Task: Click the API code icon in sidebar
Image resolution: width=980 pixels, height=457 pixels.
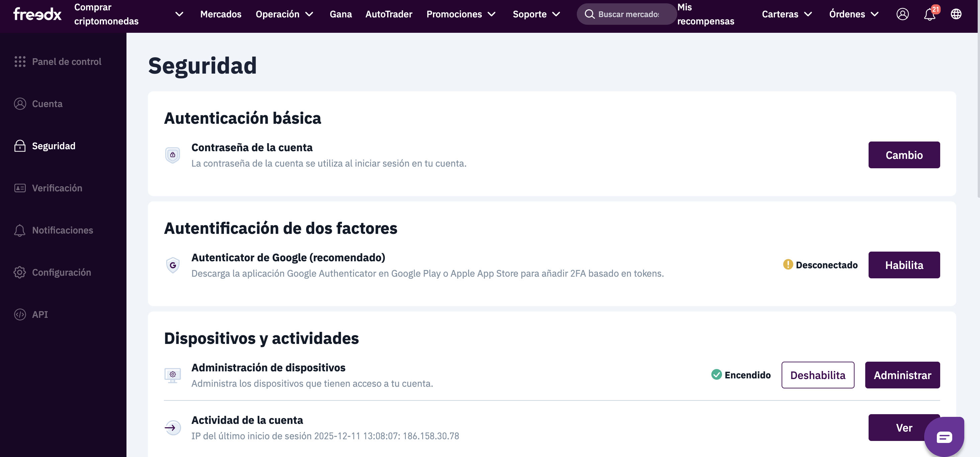Action: click(x=20, y=315)
